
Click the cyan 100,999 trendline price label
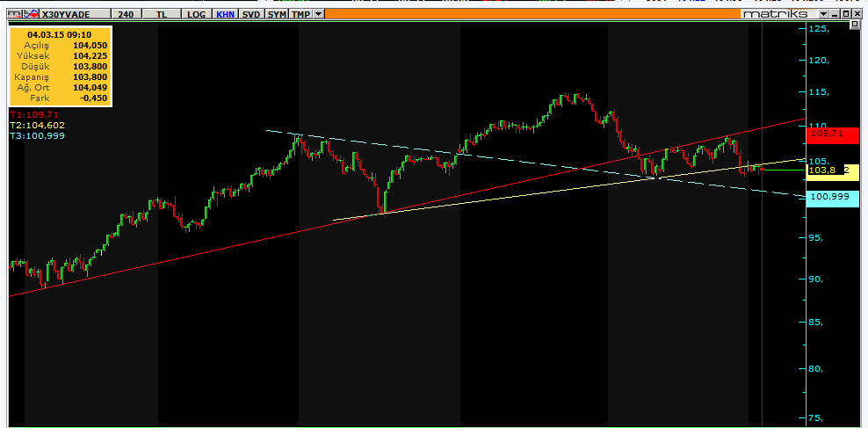[x=833, y=198]
